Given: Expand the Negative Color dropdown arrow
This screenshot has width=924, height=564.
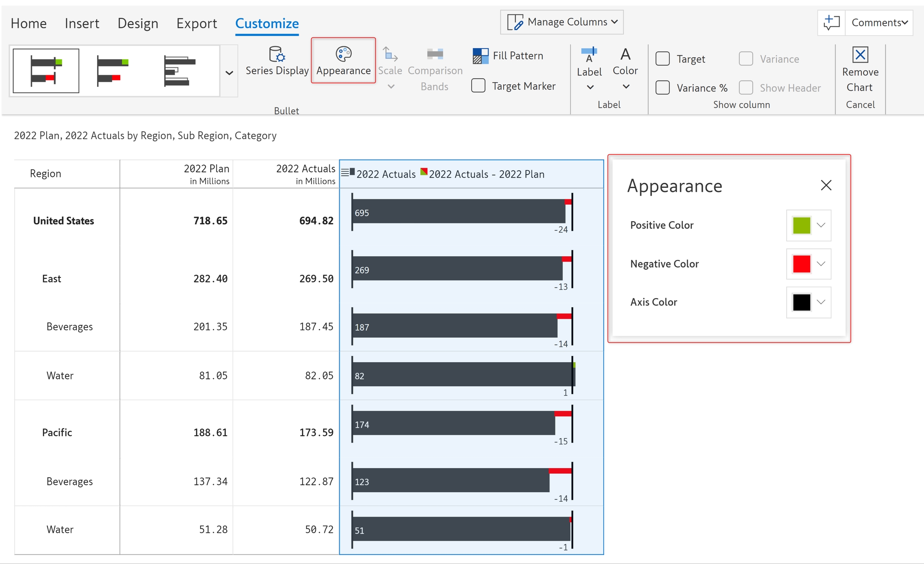Looking at the screenshot, I should click(x=821, y=264).
